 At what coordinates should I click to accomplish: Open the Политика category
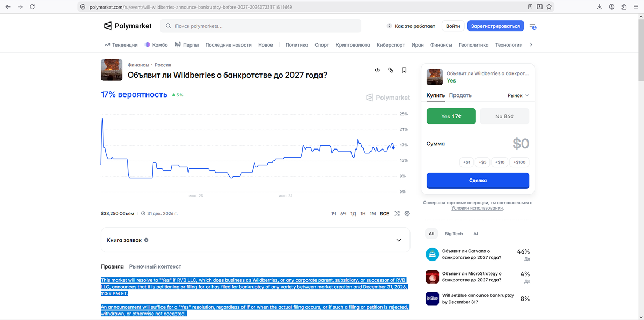pos(297,45)
